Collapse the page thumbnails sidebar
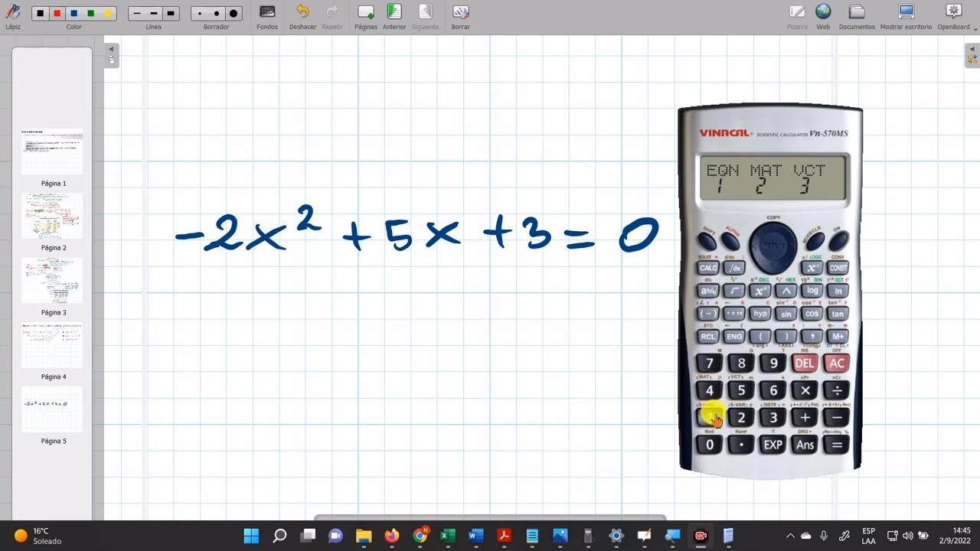Screen dimensions: 980x551 coord(111,51)
